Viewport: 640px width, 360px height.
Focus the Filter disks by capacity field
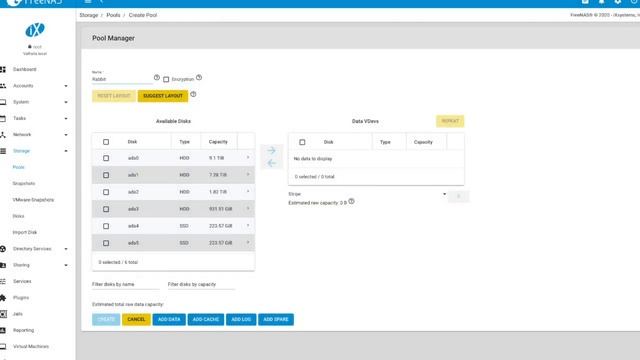coord(201,284)
